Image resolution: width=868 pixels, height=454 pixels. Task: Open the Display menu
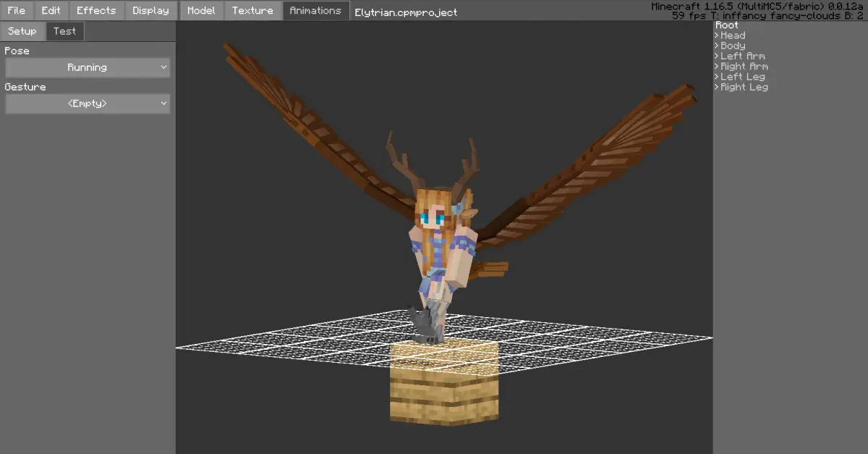150,10
